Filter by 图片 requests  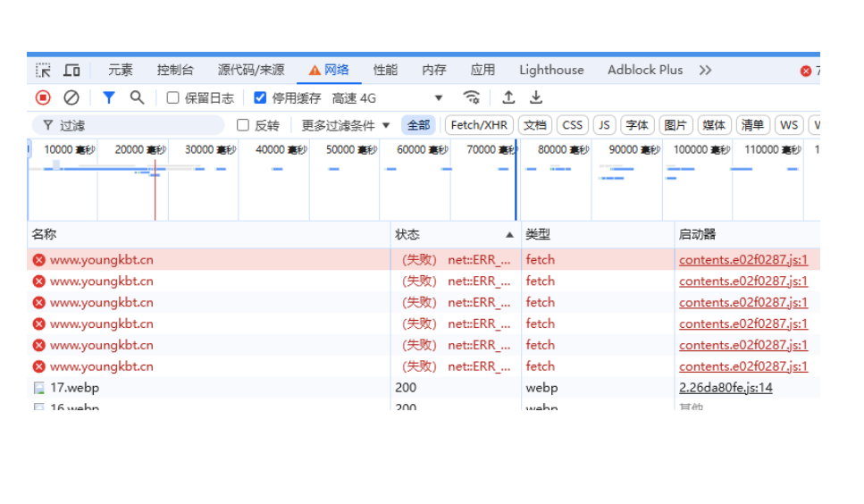(675, 126)
